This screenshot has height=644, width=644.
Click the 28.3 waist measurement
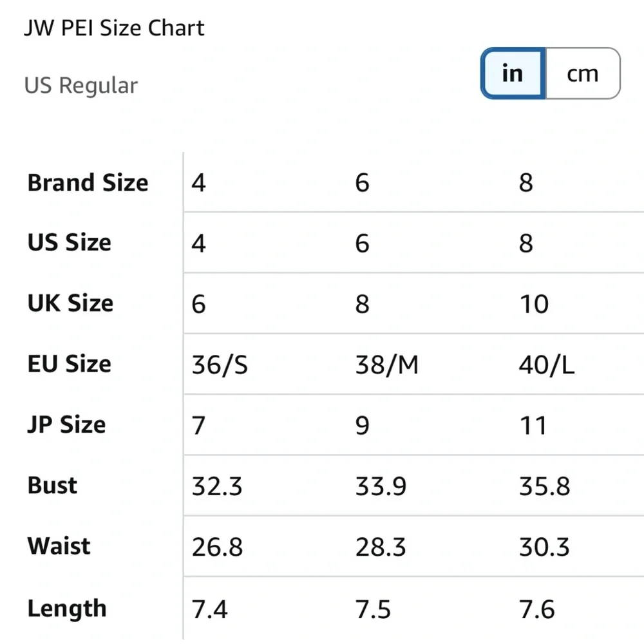click(x=381, y=547)
